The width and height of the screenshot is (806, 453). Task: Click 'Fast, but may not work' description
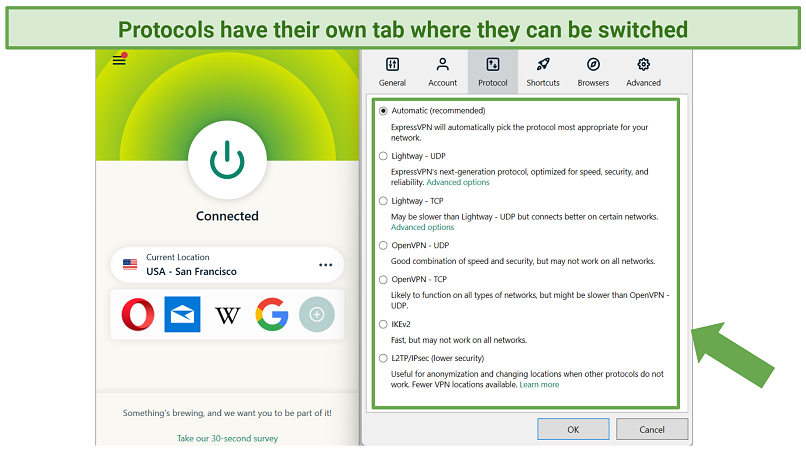[459, 340]
